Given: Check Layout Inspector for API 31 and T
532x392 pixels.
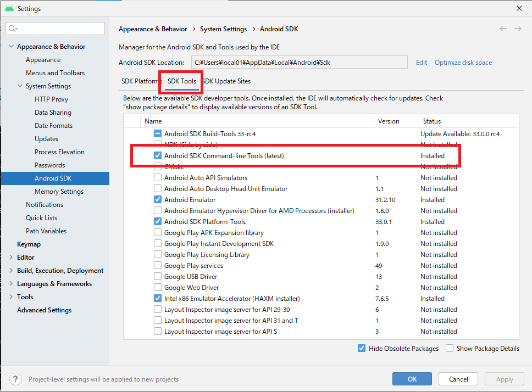Looking at the screenshot, I should [157, 320].
